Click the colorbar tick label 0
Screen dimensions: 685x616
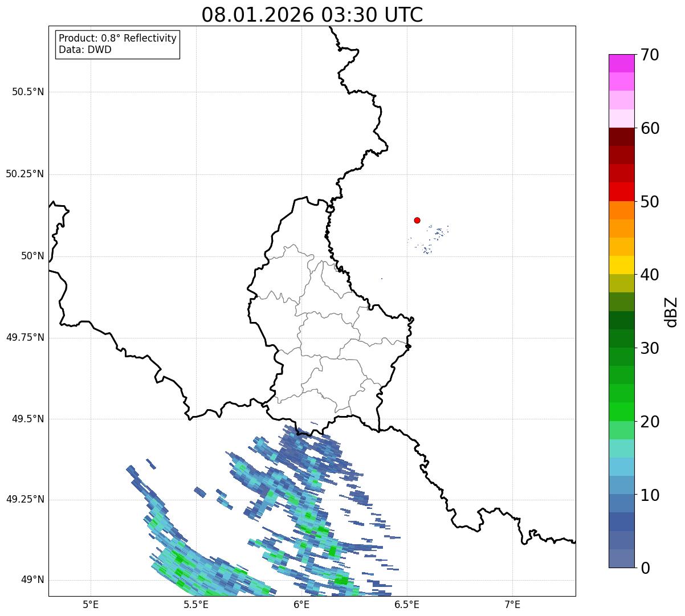645,568
